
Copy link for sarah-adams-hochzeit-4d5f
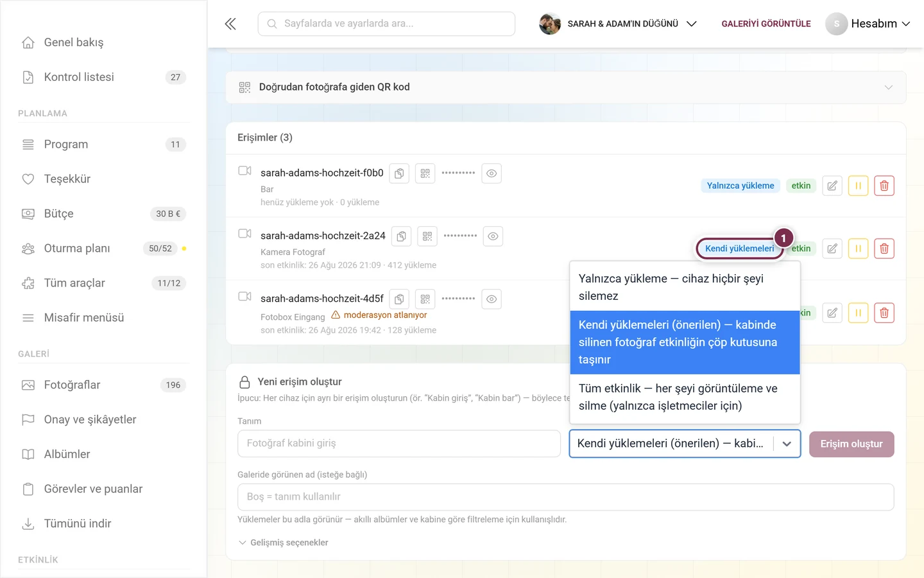point(399,299)
